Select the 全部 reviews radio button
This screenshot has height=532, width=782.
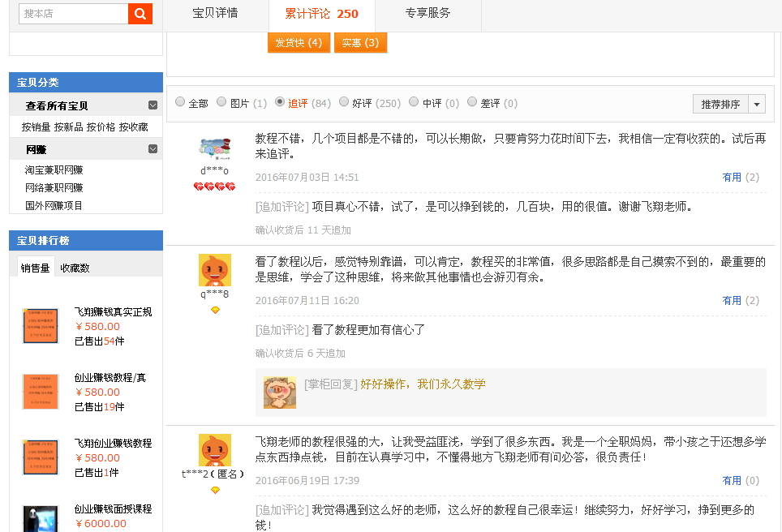click(x=180, y=102)
